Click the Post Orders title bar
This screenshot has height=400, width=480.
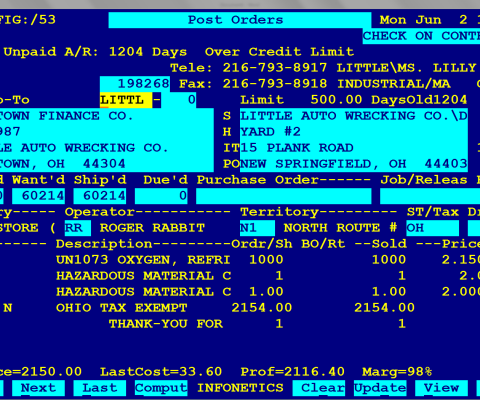click(240, 20)
